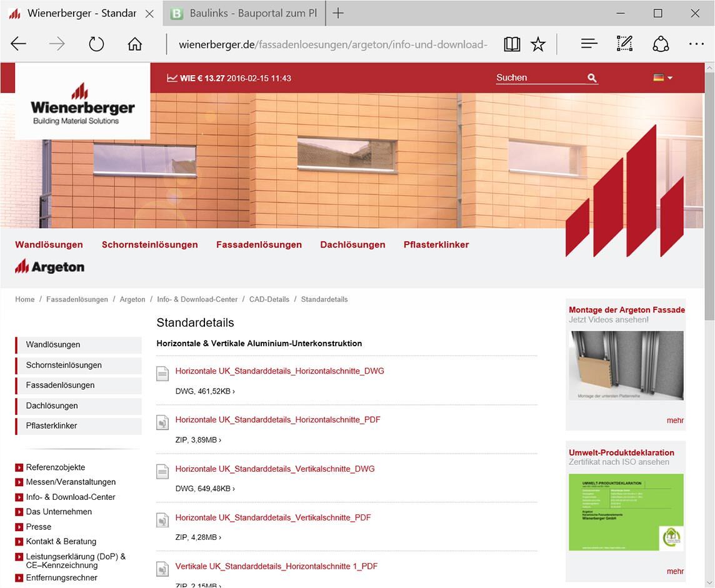Select Pflasterklinker in the left sidebar
715x588 pixels.
(78, 426)
